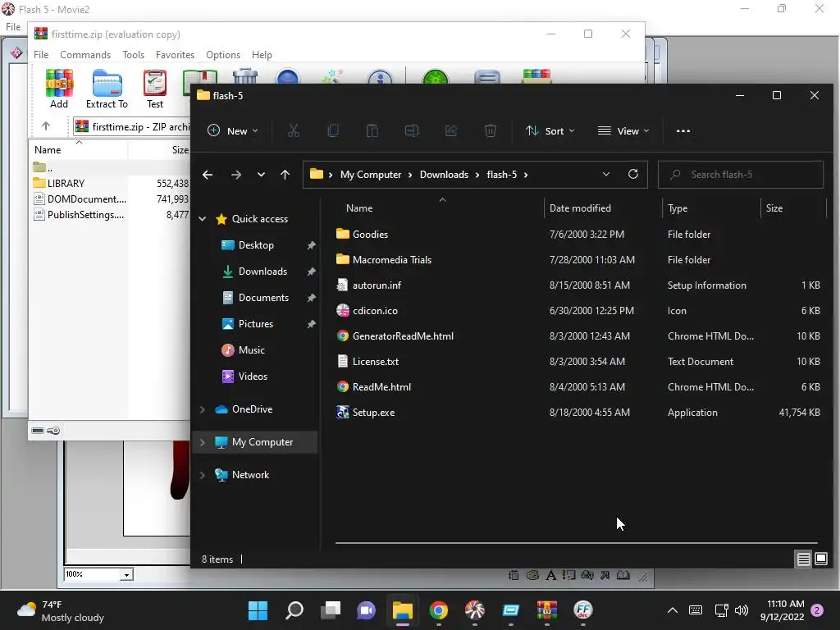
Task: Open WinRAR Commands menu
Action: pyautogui.click(x=85, y=55)
